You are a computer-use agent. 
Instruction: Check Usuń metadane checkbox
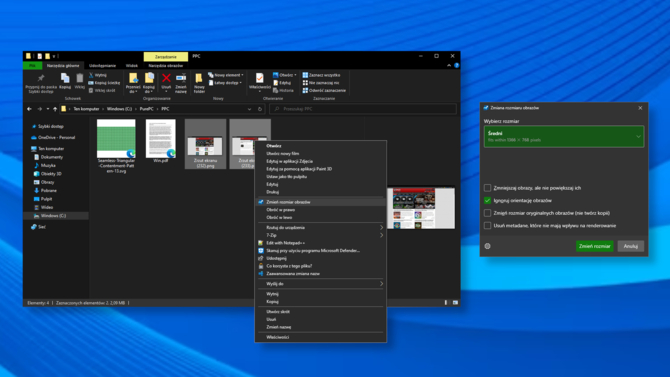click(488, 225)
